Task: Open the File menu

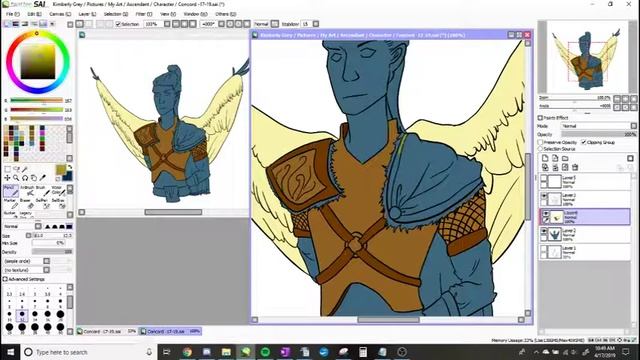Action: 12,14
